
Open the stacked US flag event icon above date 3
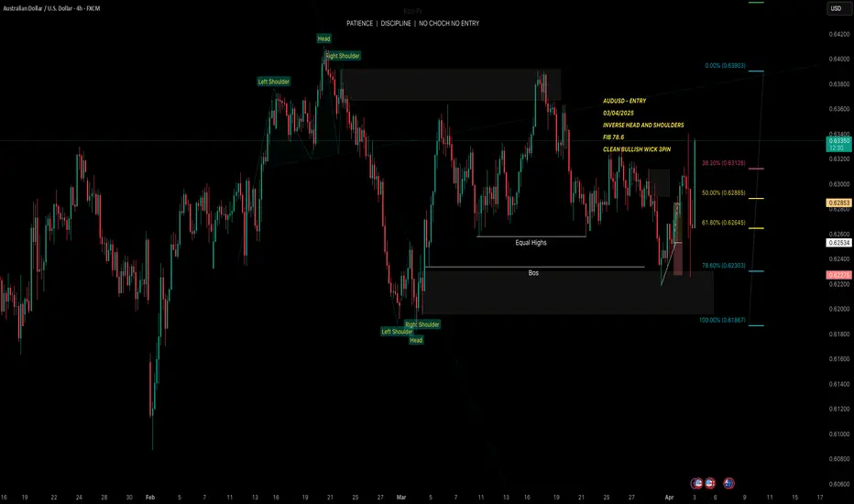[x=696, y=483]
